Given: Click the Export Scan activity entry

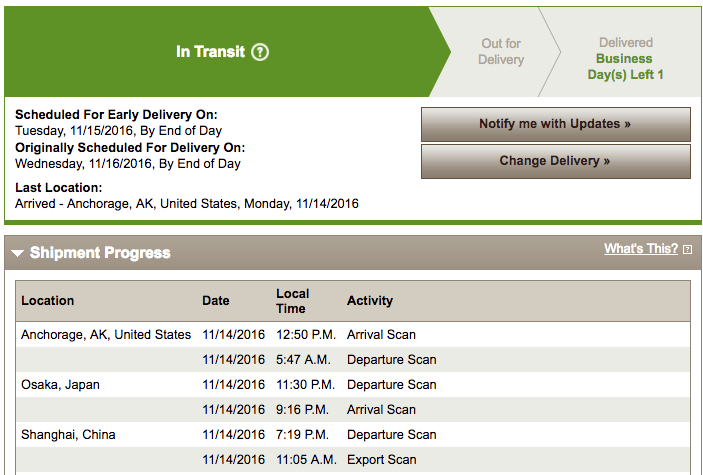Looking at the screenshot, I should [380, 460].
